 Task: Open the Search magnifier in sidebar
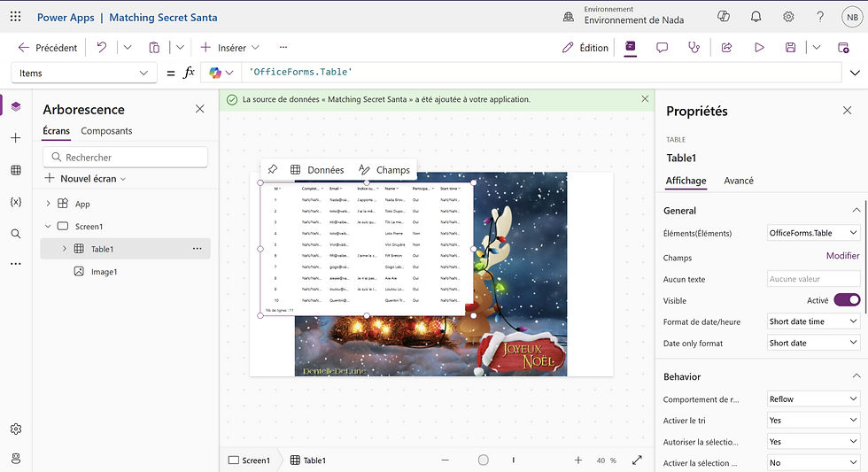(16, 234)
